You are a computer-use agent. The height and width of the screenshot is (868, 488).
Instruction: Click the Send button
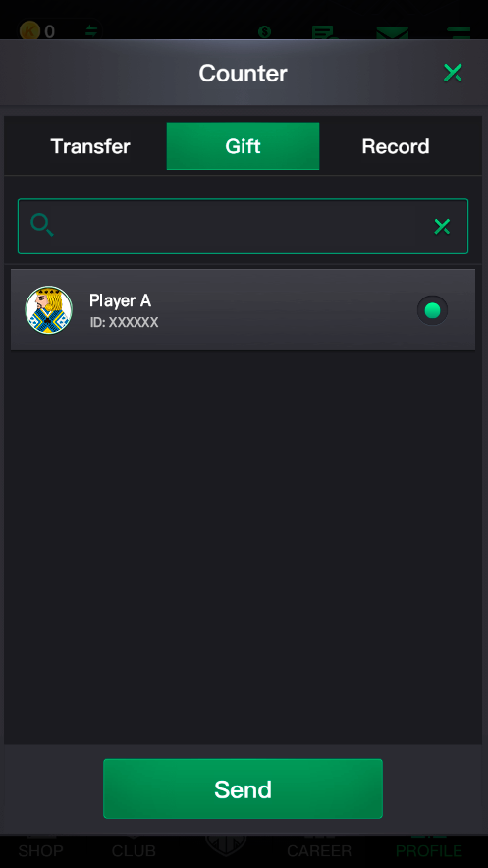243,788
